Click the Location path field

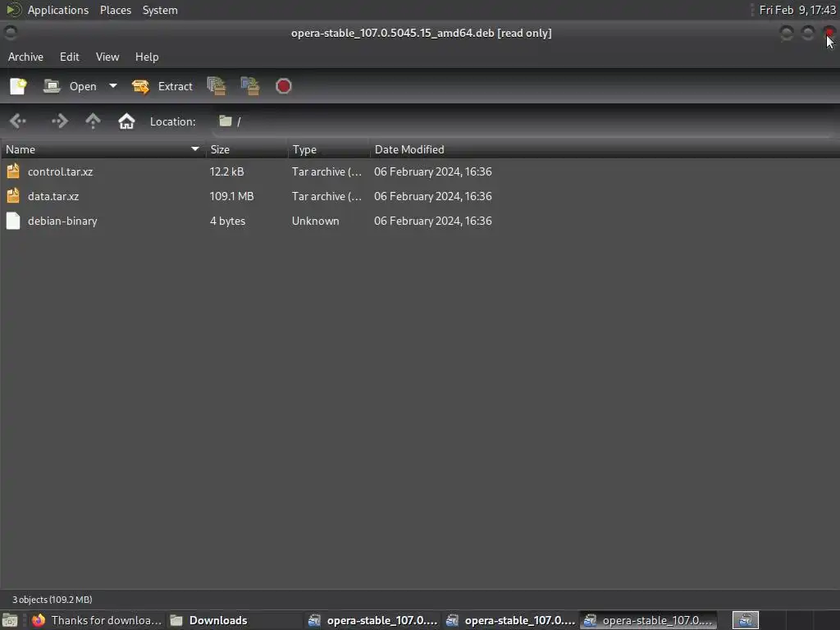tap(525, 121)
